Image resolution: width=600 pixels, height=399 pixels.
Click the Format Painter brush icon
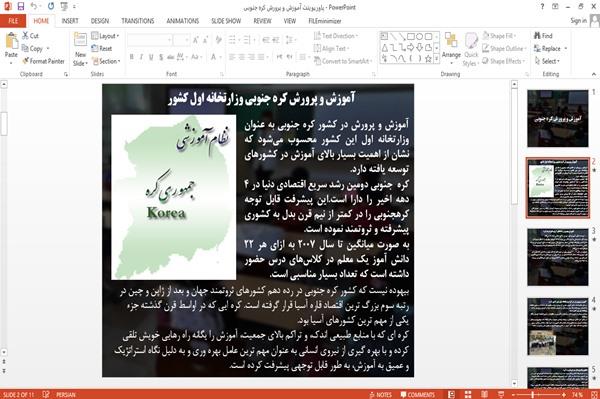pos(25,61)
